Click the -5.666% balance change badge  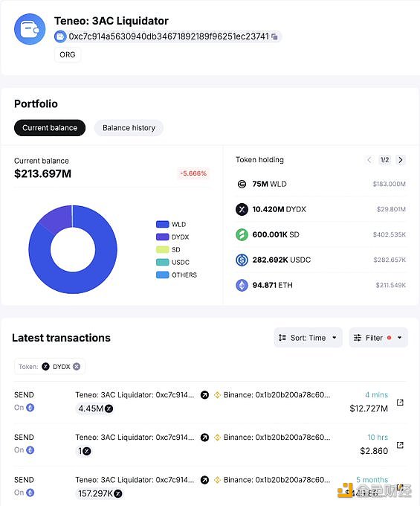click(193, 173)
